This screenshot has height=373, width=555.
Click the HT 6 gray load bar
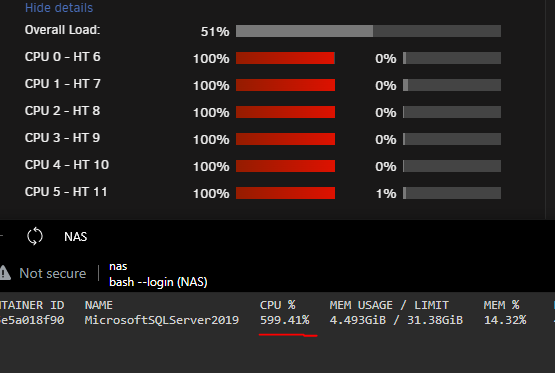pos(452,58)
